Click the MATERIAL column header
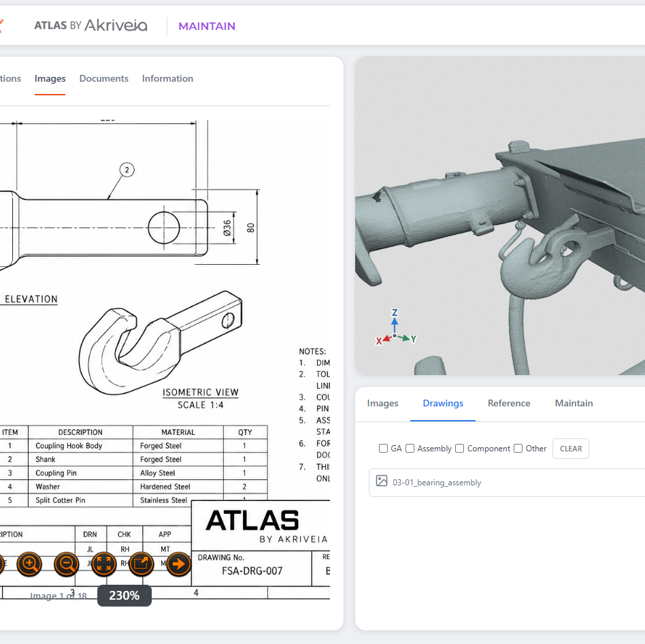The height and width of the screenshot is (644, 645). point(178,432)
